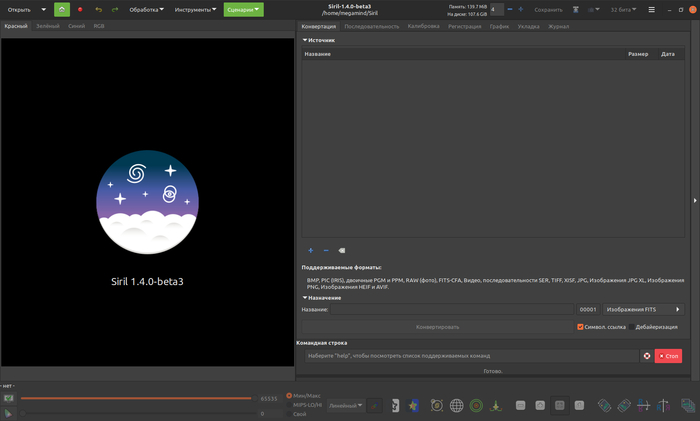Click the Открыть button
Screen dimensions: 700x421
coord(20,9)
